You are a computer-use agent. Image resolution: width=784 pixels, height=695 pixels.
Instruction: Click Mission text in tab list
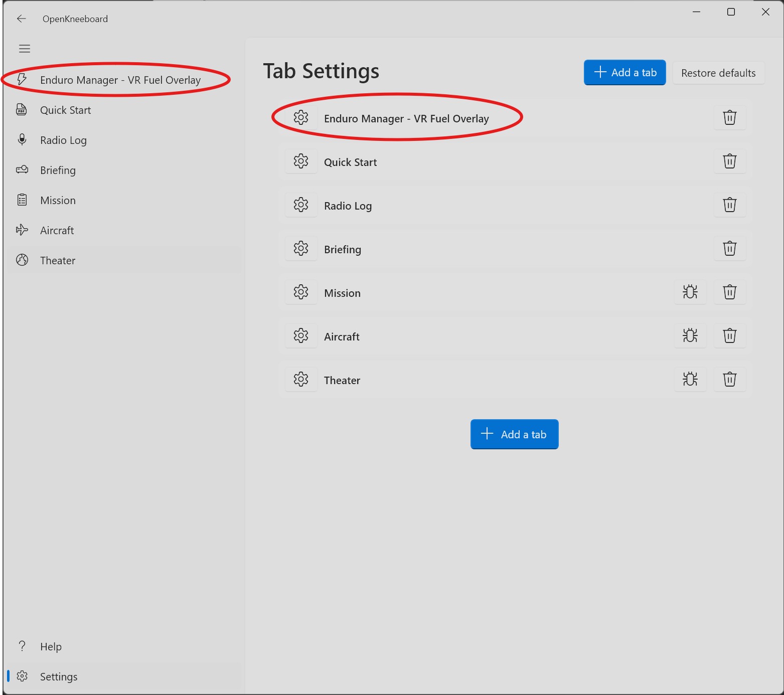[x=342, y=293]
